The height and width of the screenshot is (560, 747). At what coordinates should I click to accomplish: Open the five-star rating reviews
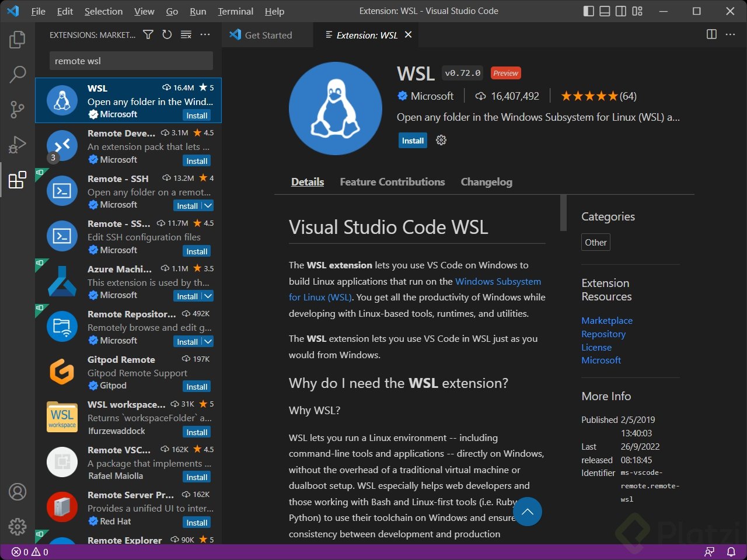[598, 96]
